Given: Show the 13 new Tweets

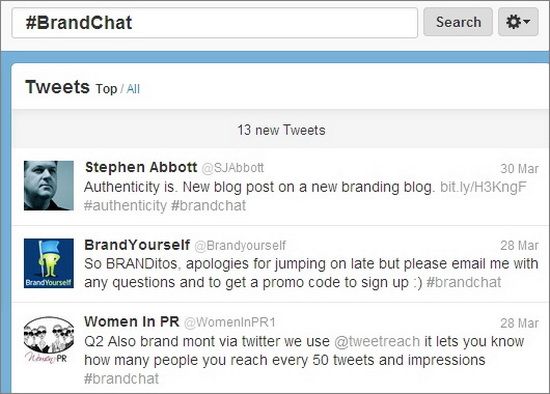Looking at the screenshot, I should [x=281, y=130].
